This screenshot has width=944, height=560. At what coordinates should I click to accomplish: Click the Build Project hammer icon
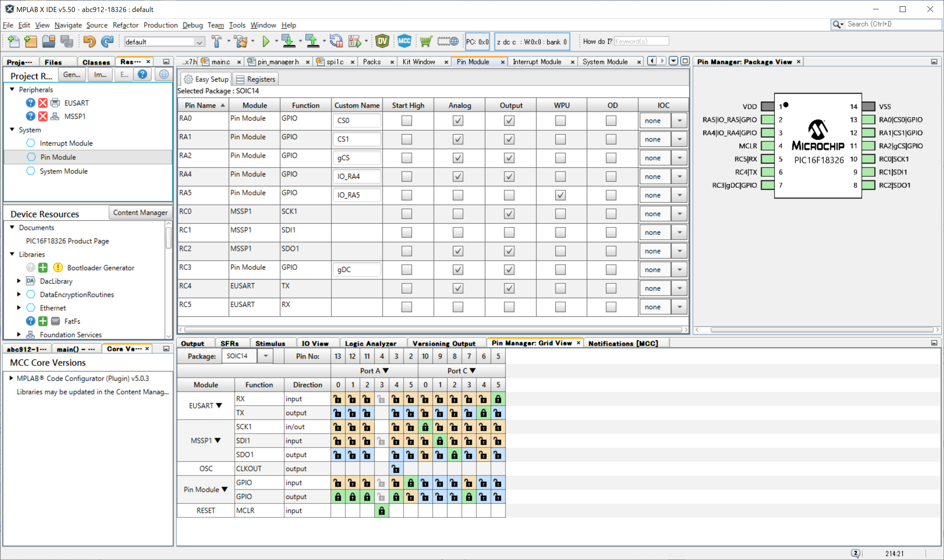click(217, 41)
